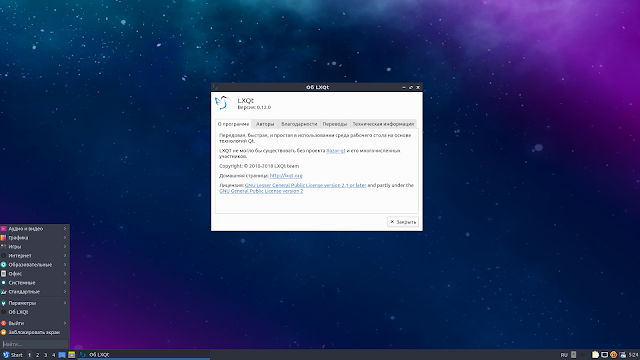Screen dimensions: 640x360
Task: Follow the Razor-qt link
Action: [x=336, y=151]
